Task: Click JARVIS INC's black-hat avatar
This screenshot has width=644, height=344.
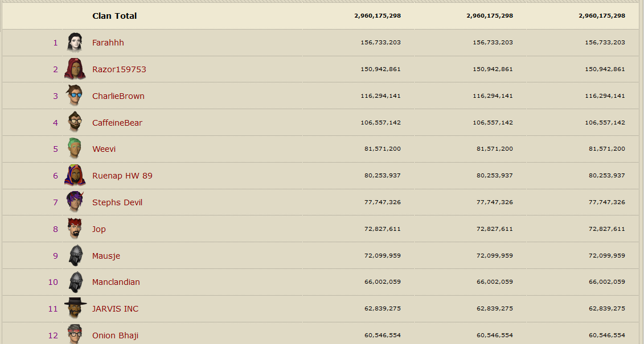Action: (75, 309)
